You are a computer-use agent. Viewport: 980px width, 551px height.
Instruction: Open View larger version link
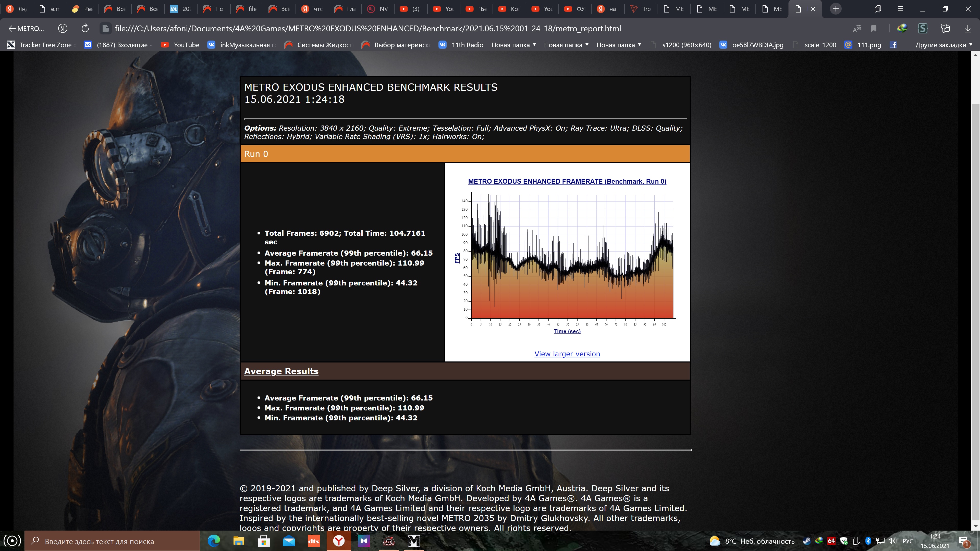coord(567,354)
